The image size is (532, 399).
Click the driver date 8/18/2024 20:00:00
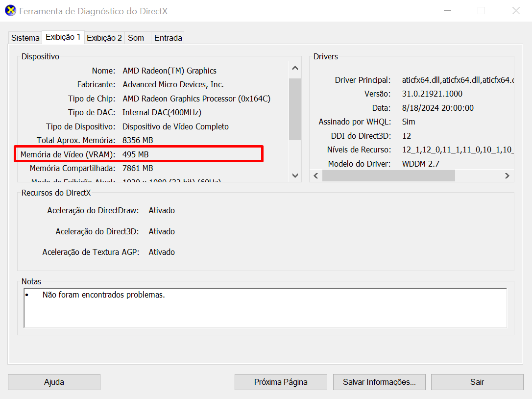pos(437,108)
